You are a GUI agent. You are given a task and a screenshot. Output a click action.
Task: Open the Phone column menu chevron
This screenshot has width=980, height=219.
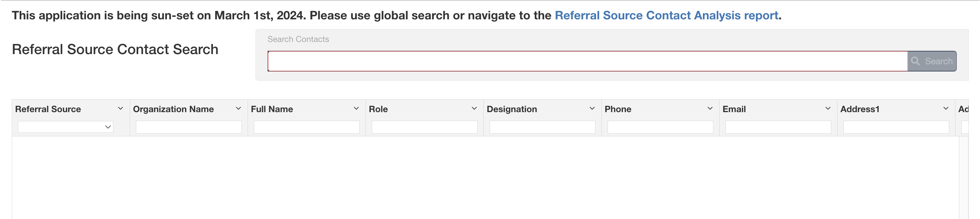710,109
